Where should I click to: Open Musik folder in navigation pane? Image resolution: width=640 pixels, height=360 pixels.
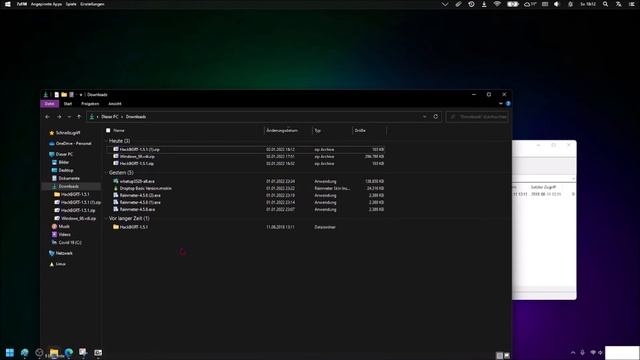(x=61, y=227)
